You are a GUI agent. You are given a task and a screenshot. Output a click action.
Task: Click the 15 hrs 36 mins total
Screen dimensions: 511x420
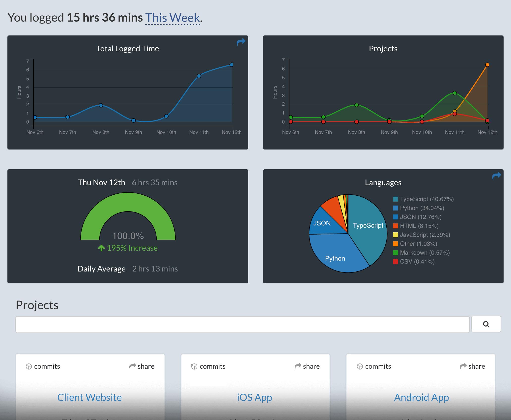(x=105, y=18)
